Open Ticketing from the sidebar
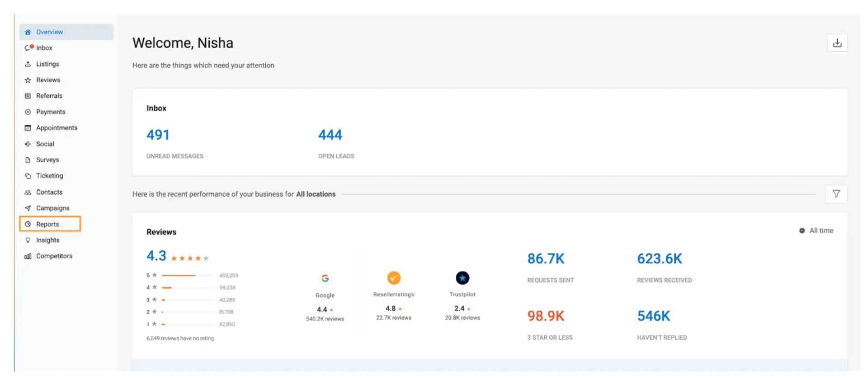This screenshot has width=868, height=378. coord(49,176)
